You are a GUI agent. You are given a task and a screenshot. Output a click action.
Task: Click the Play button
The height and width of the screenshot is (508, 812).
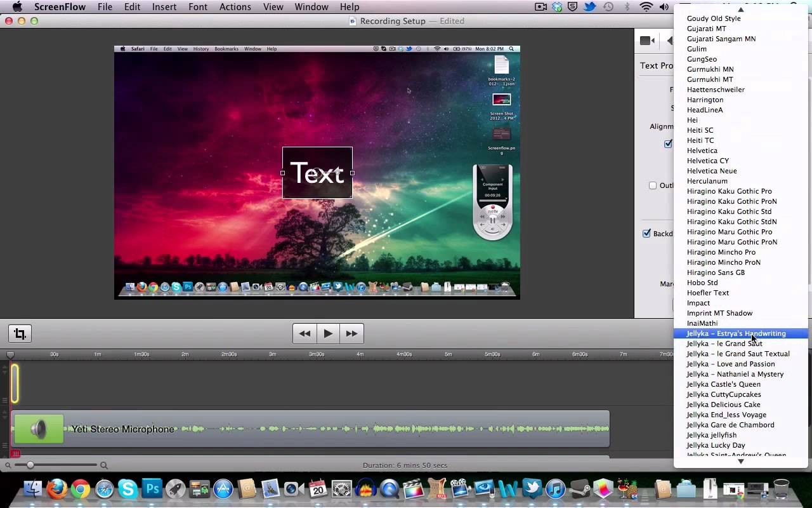click(328, 333)
